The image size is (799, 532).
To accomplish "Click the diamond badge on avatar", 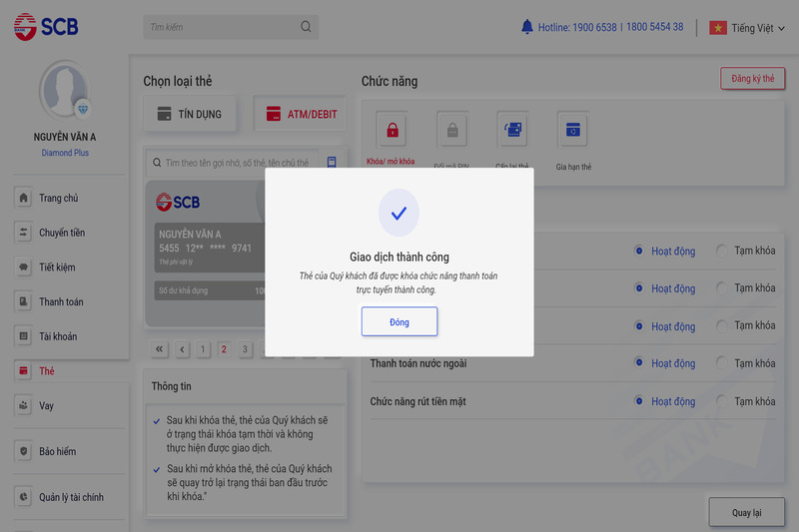I will point(83,109).
